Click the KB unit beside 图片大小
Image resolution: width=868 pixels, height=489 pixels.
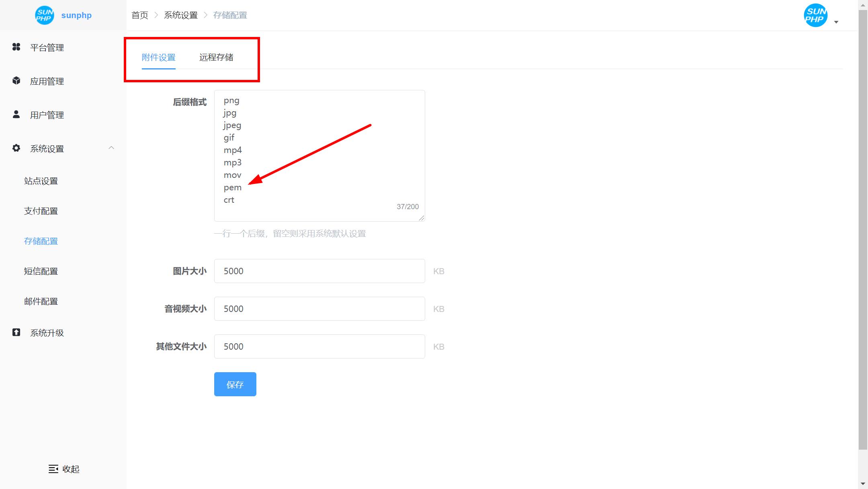(x=438, y=271)
